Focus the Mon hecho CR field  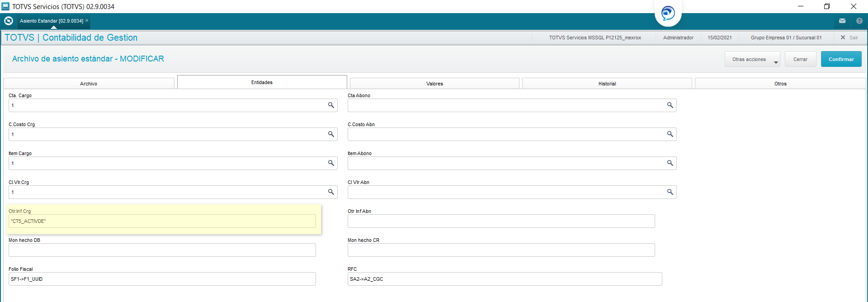click(501, 250)
